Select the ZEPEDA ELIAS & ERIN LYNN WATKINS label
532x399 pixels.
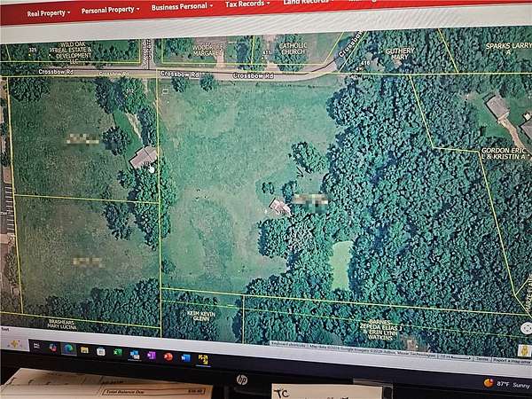click(380, 331)
